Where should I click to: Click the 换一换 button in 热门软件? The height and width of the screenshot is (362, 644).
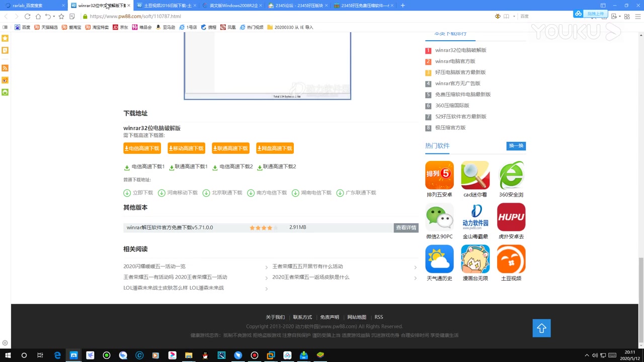516,146
